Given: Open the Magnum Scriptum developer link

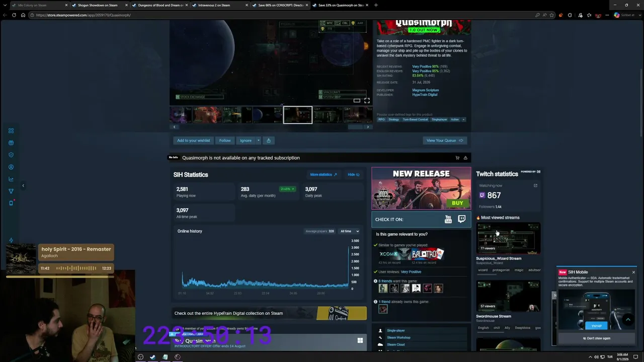Looking at the screenshot, I should coord(426,90).
